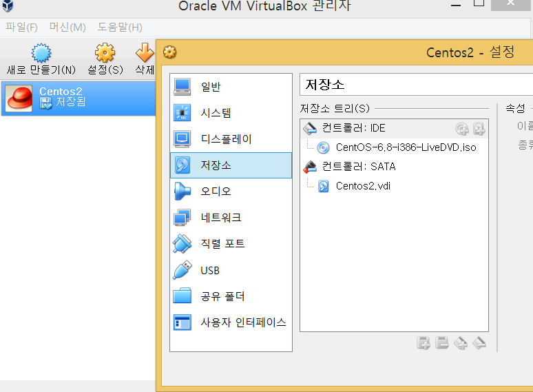This screenshot has width=533, height=392.
Task: Open the 일반 settings category
Action: [x=231, y=87]
